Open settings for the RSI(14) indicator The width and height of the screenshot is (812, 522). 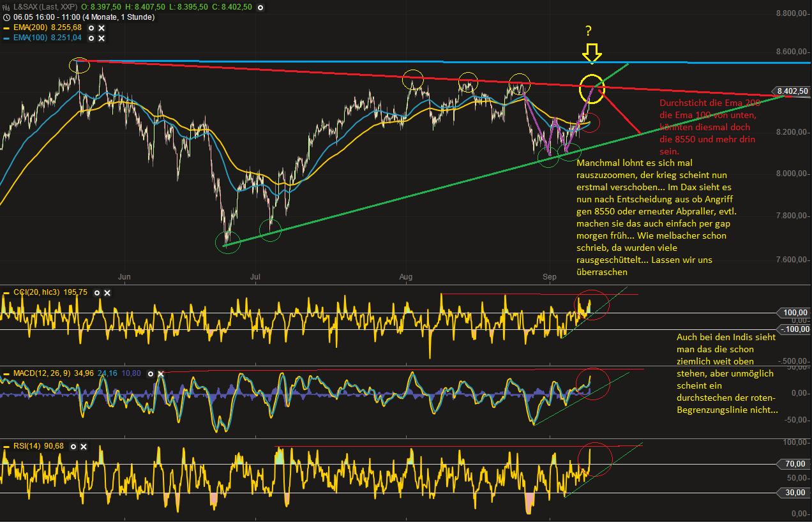click(73, 445)
